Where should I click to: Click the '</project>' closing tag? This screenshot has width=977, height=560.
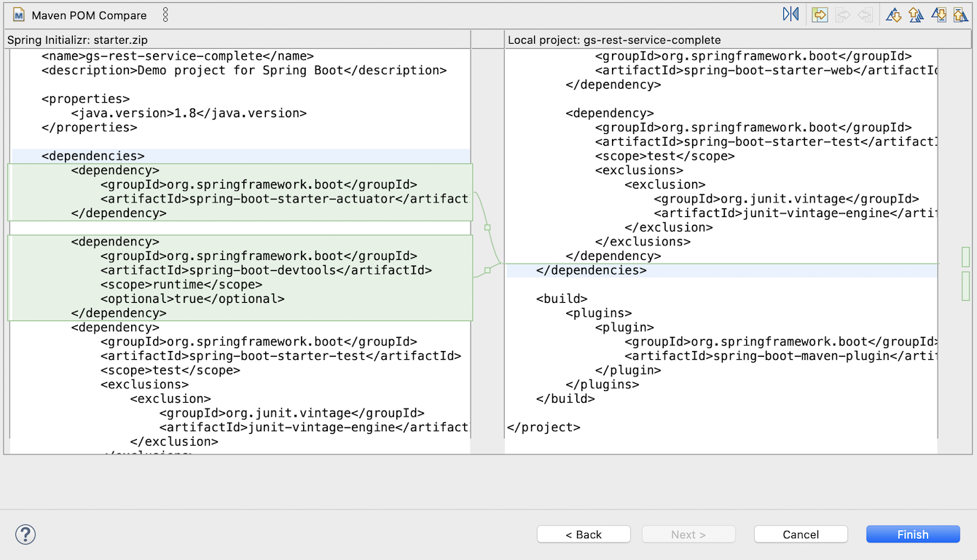click(544, 427)
